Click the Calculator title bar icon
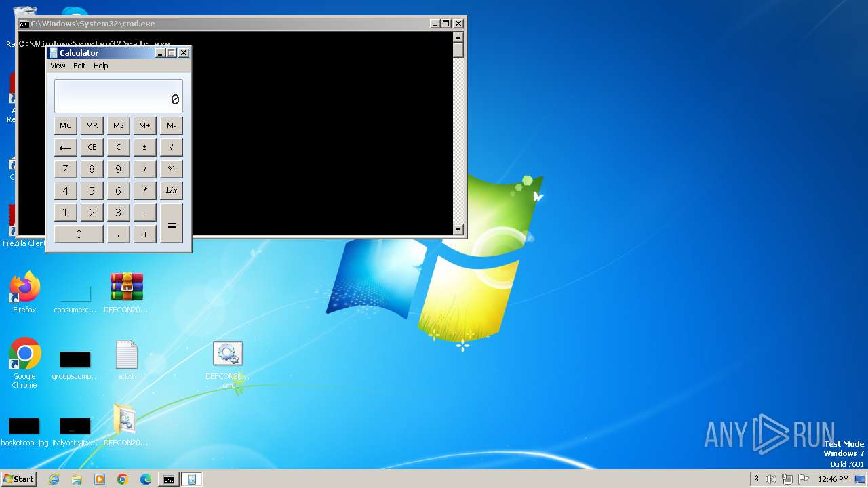The height and width of the screenshot is (488, 868). tap(54, 52)
